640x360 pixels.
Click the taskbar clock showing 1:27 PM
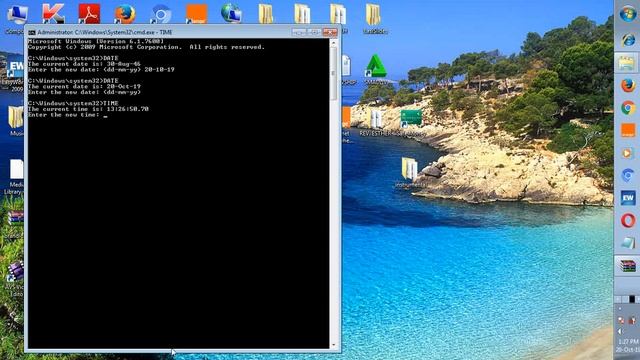[628, 341]
